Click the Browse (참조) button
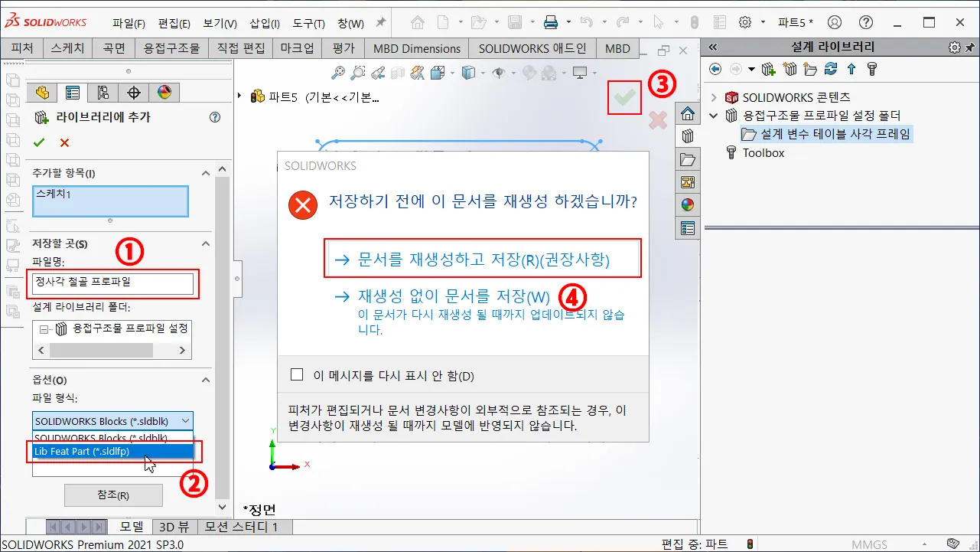 tap(113, 495)
